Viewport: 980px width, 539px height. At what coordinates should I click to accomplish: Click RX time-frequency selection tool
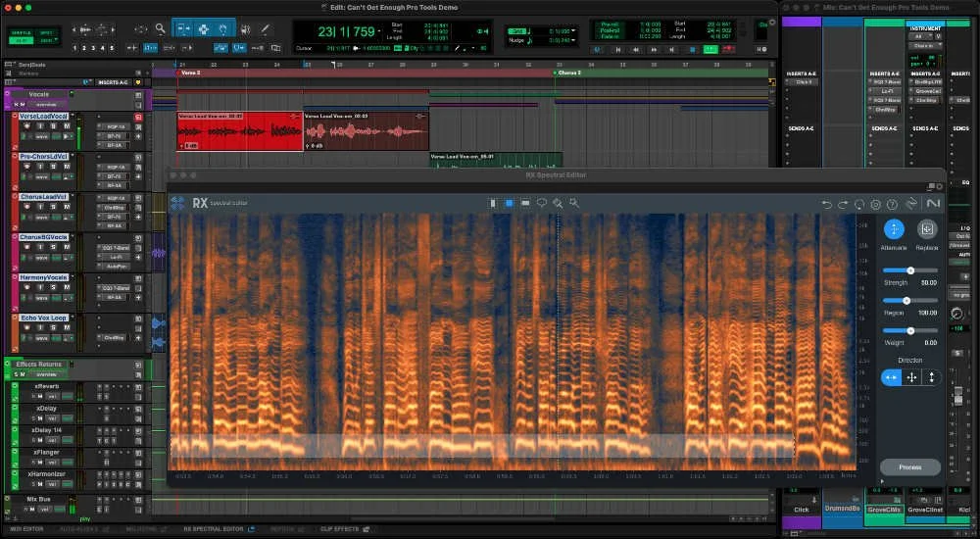(x=509, y=203)
